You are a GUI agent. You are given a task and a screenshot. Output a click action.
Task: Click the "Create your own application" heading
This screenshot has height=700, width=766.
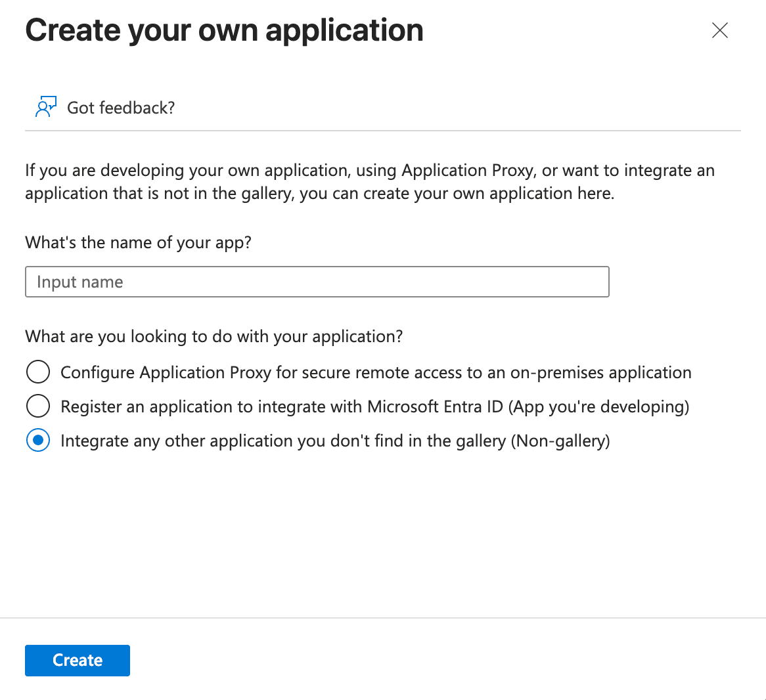[224, 30]
